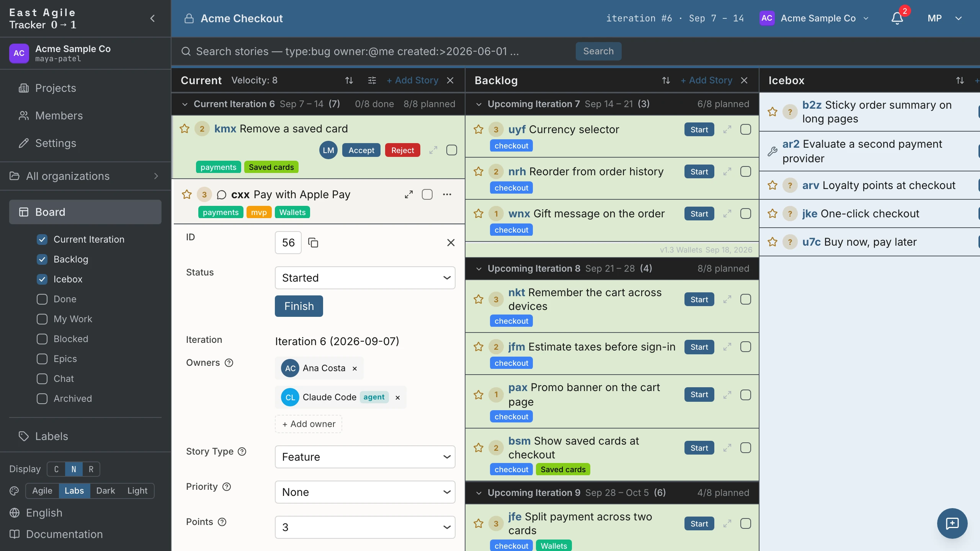Set display density to C
This screenshot has height=551, width=980.
pyautogui.click(x=56, y=469)
